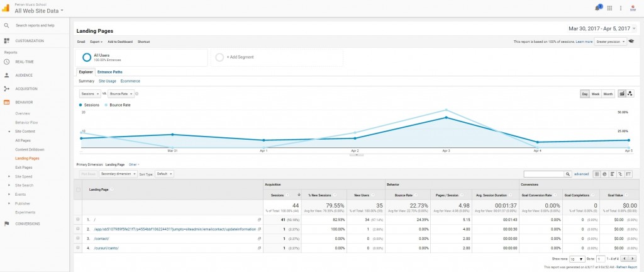Select the line chart view icon
Viewport: 644px width, 272px height.
tap(622, 94)
